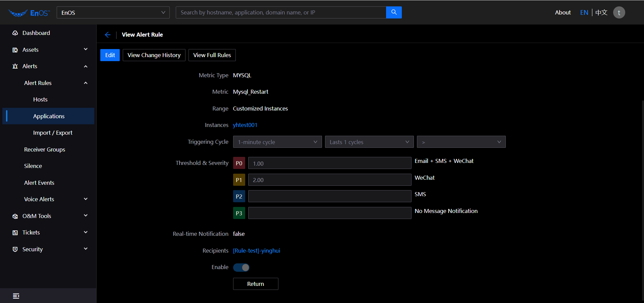Select Applications in sidebar
The width and height of the screenshot is (644, 303).
coord(48,116)
